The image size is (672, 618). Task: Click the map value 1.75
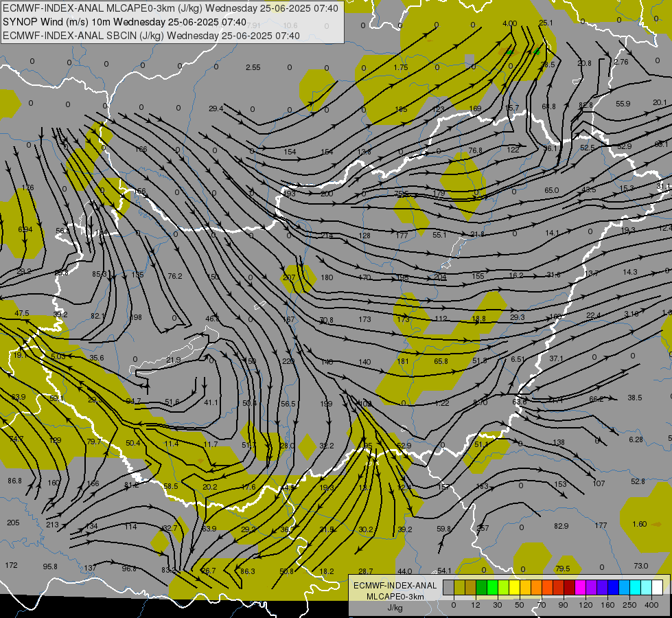coord(401,67)
